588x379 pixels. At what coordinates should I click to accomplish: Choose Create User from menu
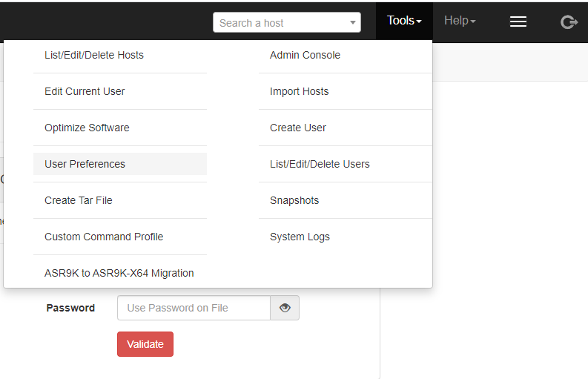(x=298, y=128)
